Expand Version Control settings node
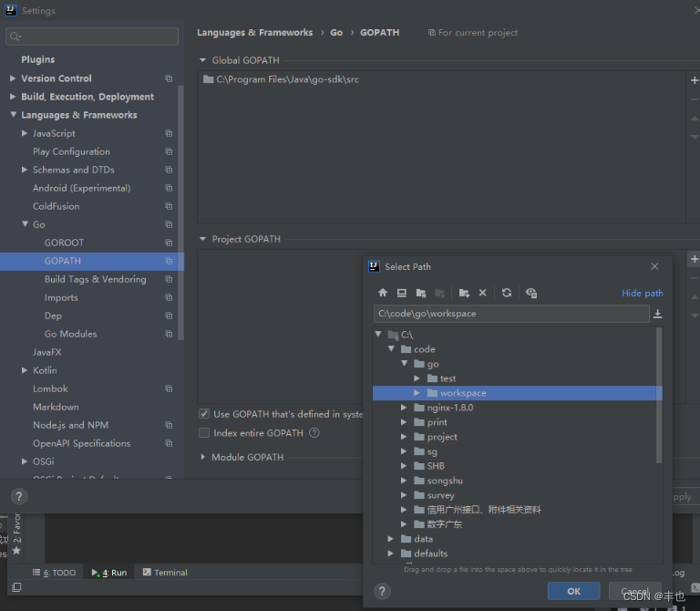This screenshot has width=700, height=611. [13, 78]
